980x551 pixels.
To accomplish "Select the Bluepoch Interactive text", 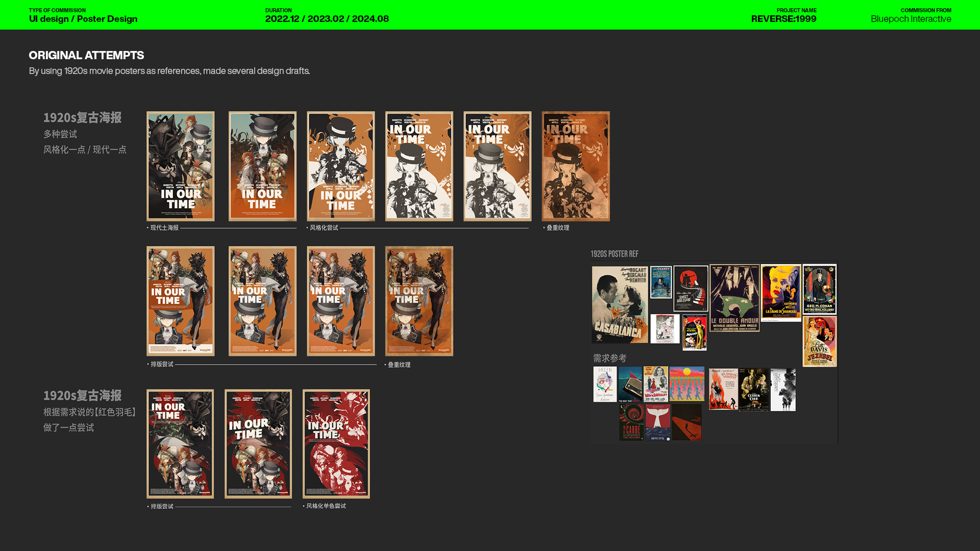I will 911,19.
